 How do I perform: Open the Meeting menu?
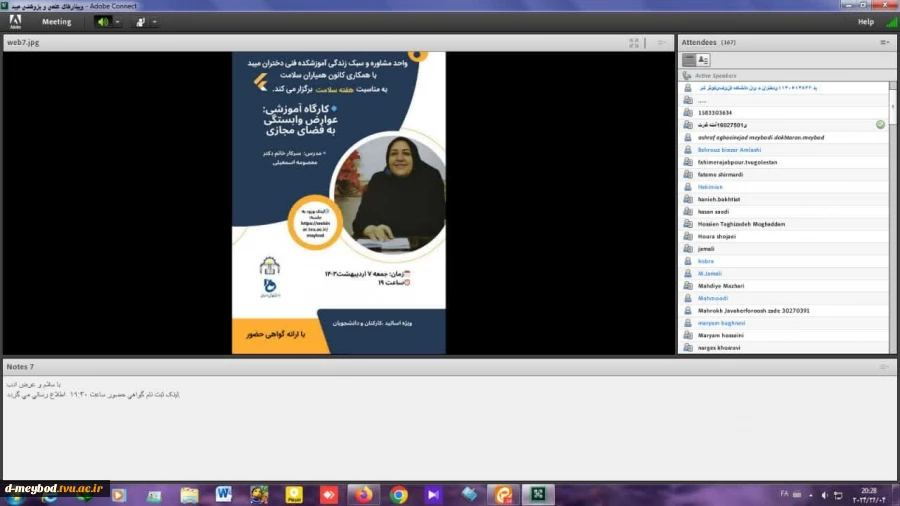[57, 22]
